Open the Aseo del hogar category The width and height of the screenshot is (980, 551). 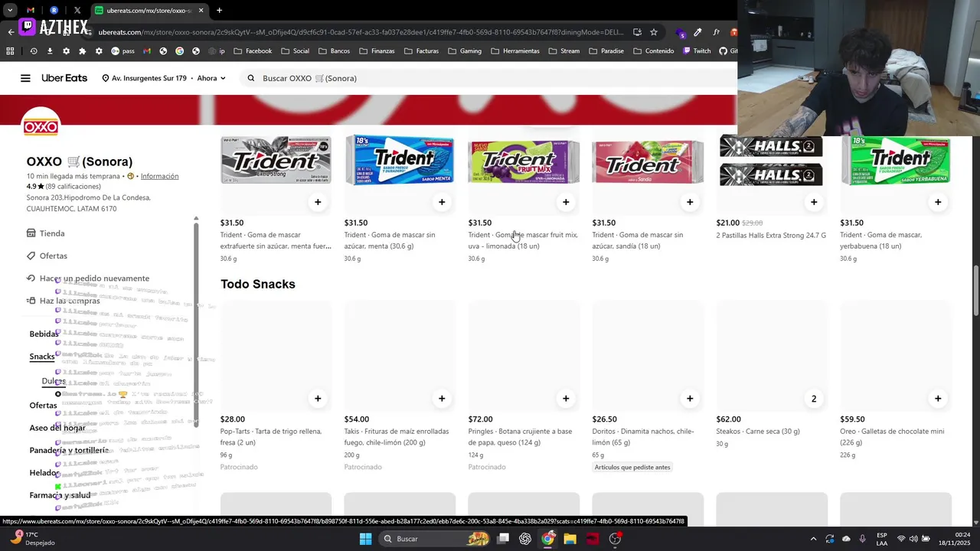tap(57, 428)
